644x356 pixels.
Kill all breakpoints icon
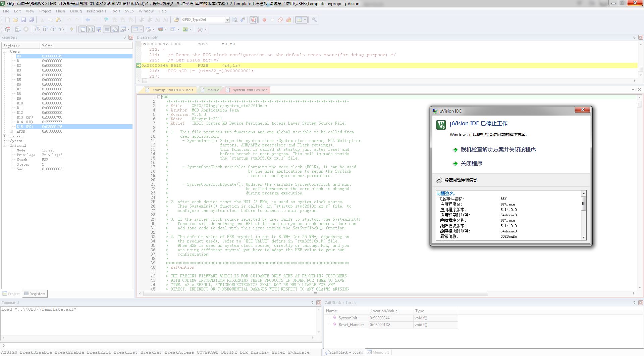click(x=288, y=20)
